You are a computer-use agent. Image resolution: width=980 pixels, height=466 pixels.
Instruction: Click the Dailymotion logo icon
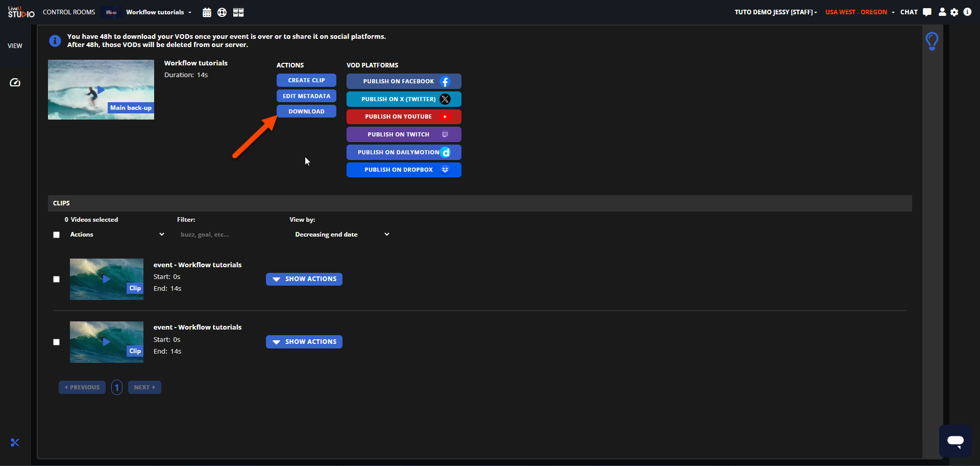pyautogui.click(x=445, y=152)
